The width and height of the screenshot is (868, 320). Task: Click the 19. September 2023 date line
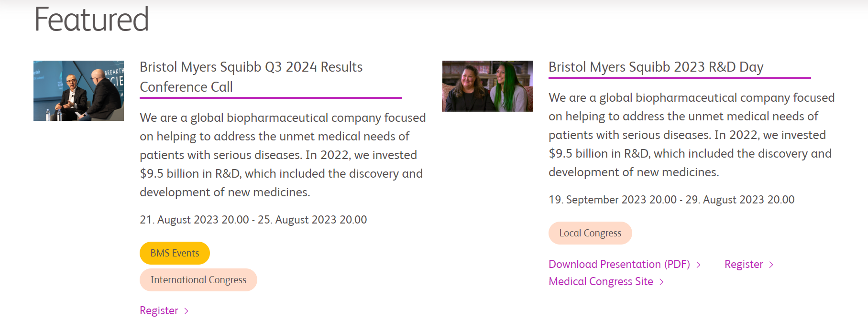[671, 200]
